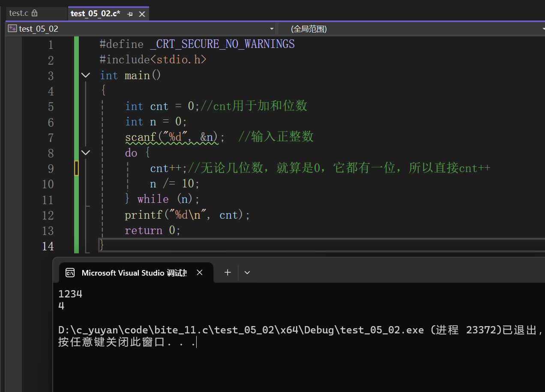Click the exe path line in console
The width and height of the screenshot is (545, 392).
click(x=301, y=330)
